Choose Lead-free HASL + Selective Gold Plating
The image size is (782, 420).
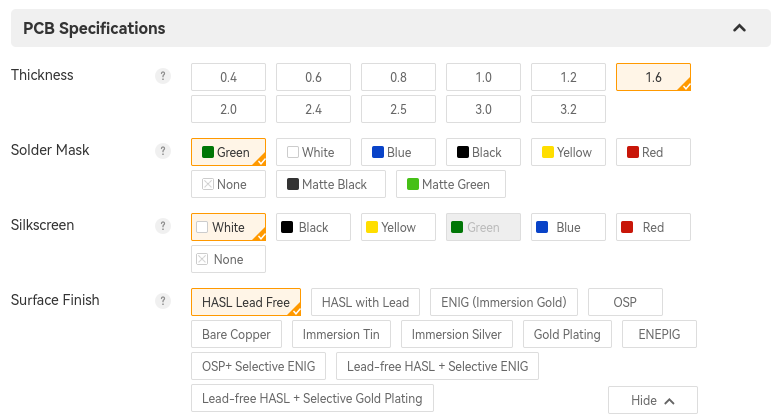[312, 398]
